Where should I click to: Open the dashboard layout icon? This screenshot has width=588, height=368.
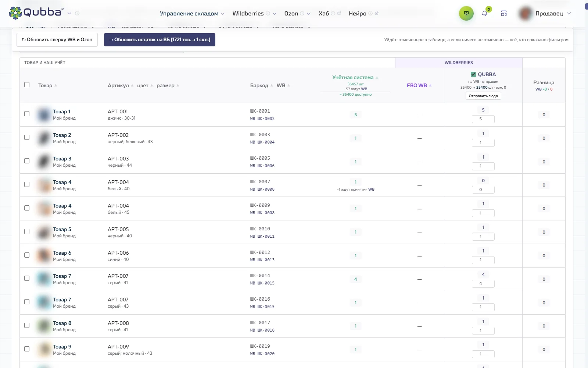(504, 13)
